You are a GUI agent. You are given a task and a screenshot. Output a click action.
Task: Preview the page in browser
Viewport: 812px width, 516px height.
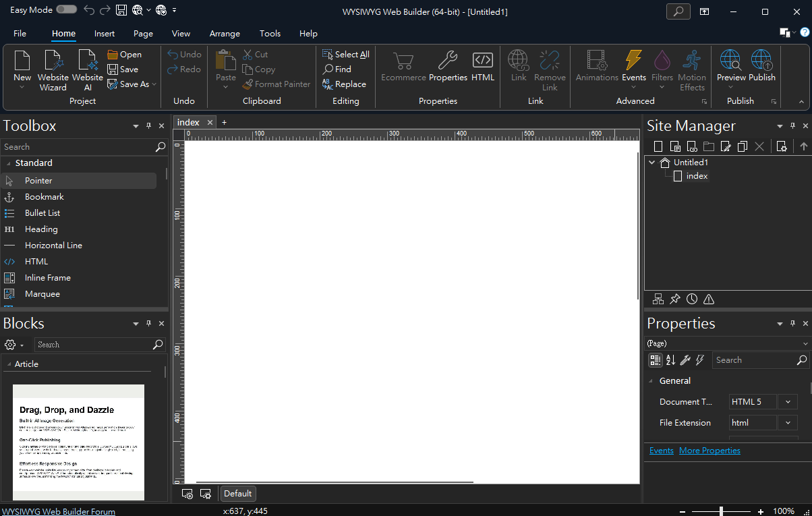[x=731, y=66]
